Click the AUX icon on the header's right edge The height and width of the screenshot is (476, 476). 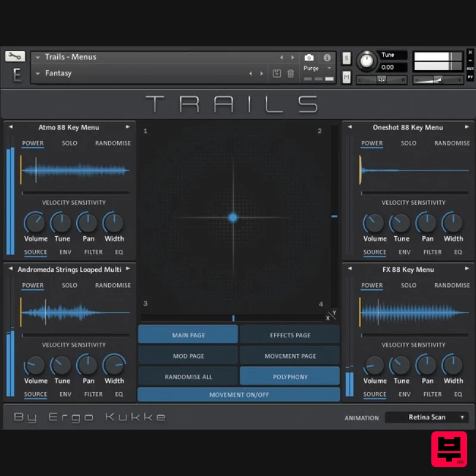[x=470, y=69]
